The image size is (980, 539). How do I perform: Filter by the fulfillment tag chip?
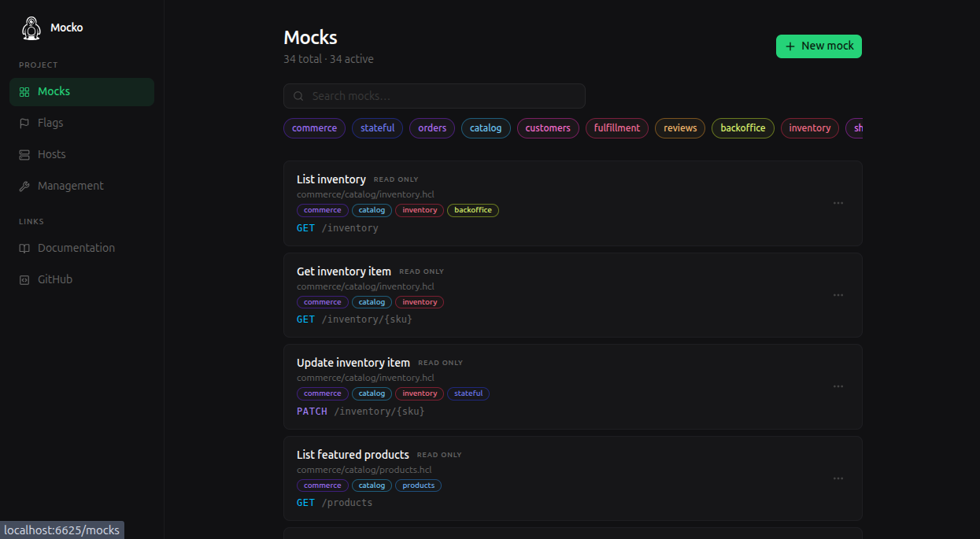tap(617, 128)
